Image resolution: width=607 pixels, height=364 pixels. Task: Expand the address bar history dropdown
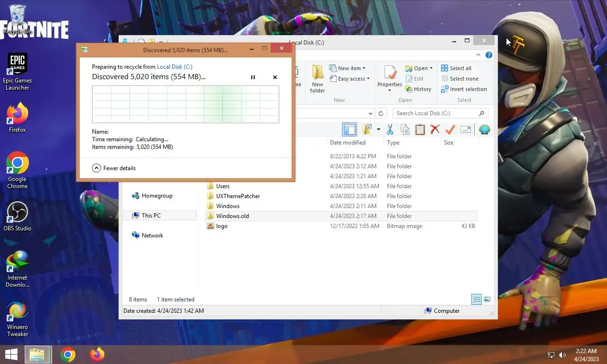[x=371, y=113]
